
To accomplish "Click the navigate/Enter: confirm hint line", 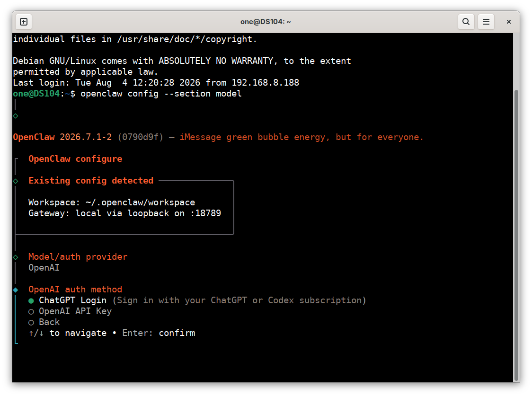I will tap(112, 333).
